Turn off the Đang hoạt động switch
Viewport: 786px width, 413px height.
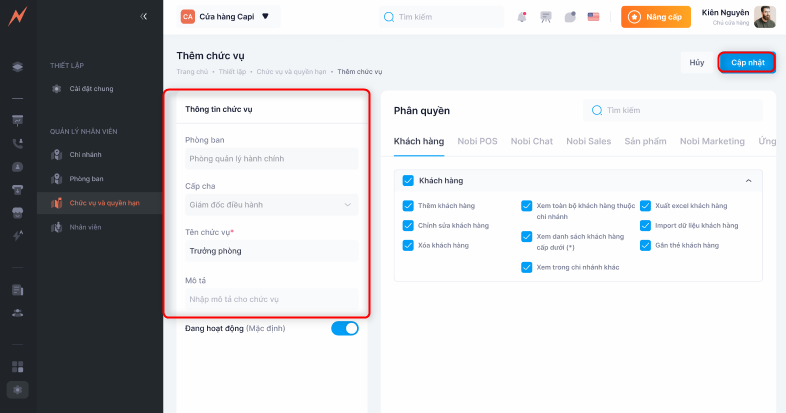[x=344, y=328]
